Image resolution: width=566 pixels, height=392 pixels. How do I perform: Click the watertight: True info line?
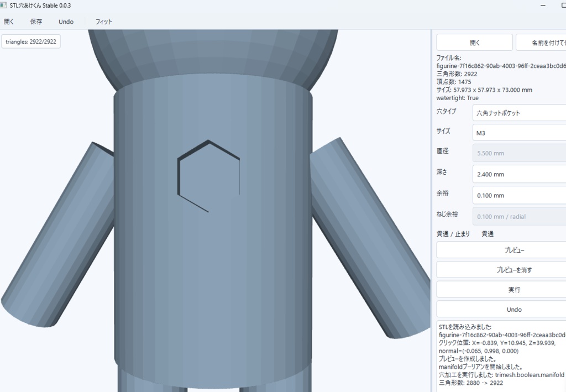click(x=457, y=98)
